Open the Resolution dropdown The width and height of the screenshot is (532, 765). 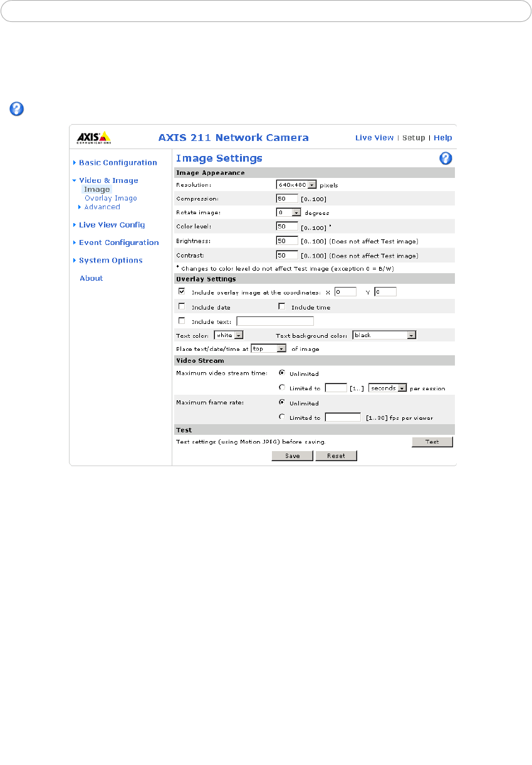[296, 185]
